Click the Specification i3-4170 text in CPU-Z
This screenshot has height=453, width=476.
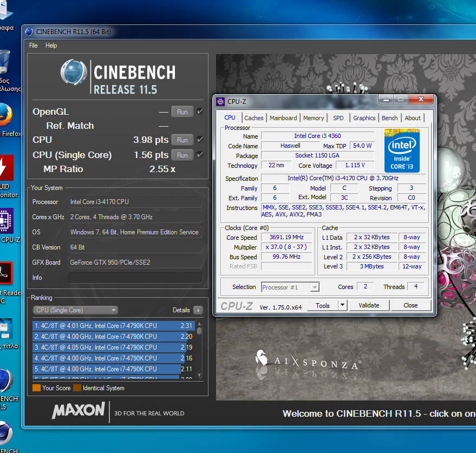(343, 178)
